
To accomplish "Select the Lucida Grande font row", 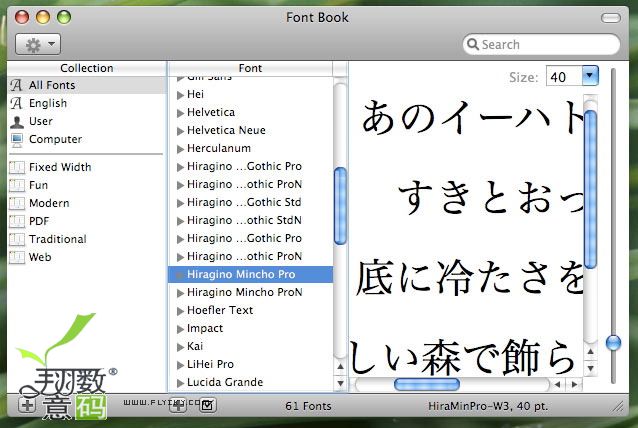I will 250,382.
